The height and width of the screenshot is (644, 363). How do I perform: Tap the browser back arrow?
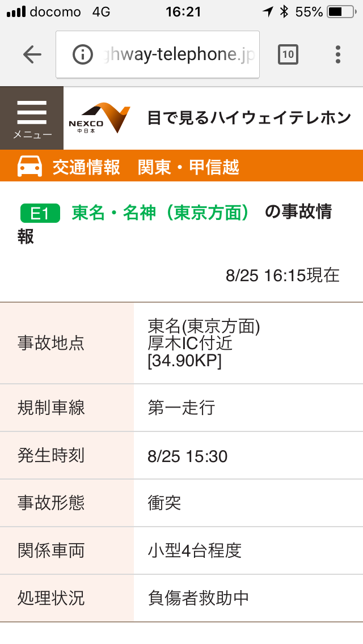coord(32,54)
